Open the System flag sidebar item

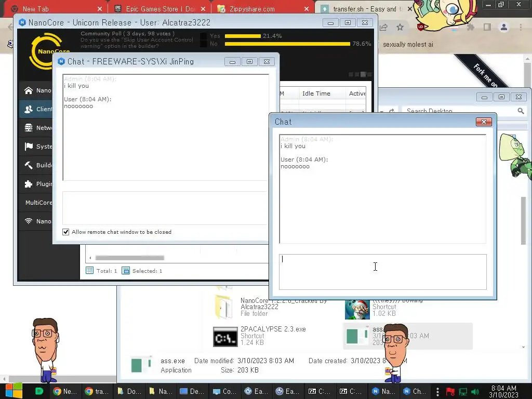36,146
